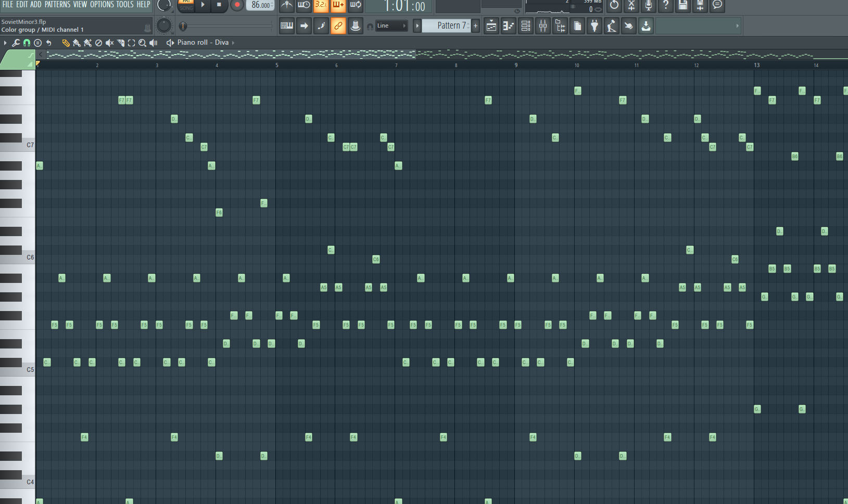Image resolution: width=848 pixels, height=504 pixels.
Task: Toggle step editing mode
Action: click(x=321, y=25)
